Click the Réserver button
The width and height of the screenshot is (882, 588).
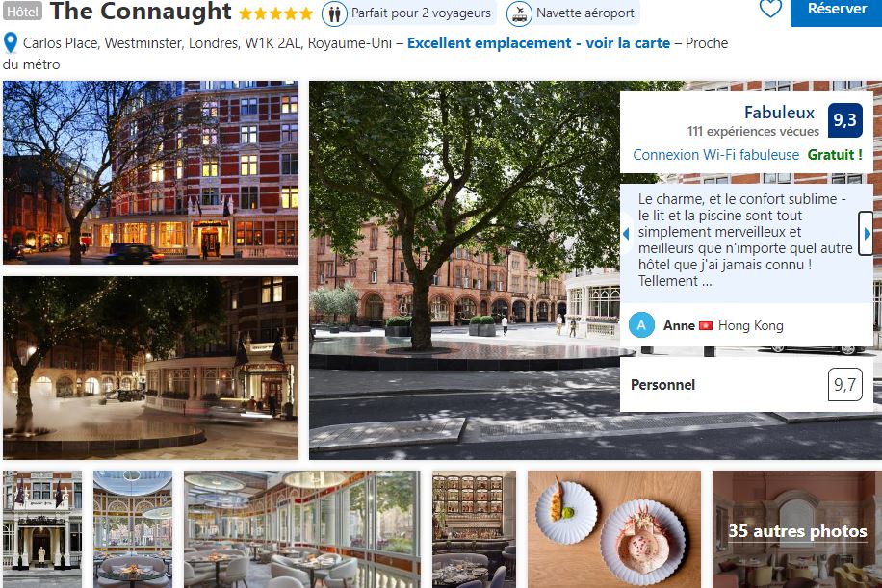coord(836,11)
